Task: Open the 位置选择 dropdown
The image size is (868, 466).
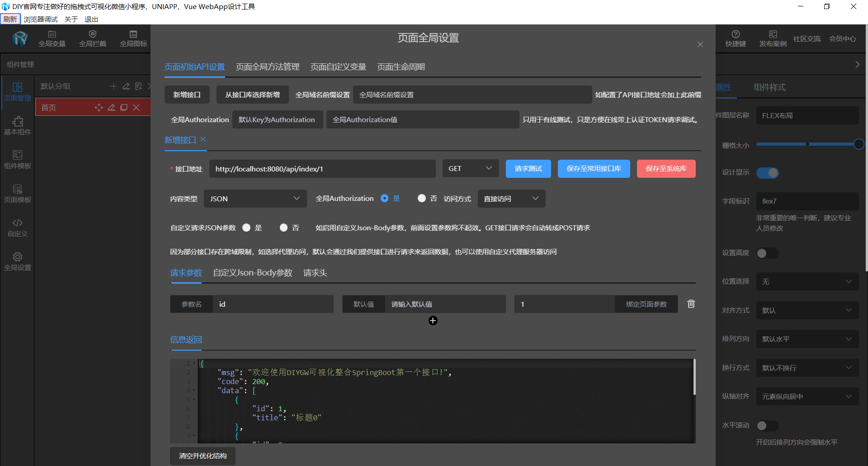Action: point(807,281)
